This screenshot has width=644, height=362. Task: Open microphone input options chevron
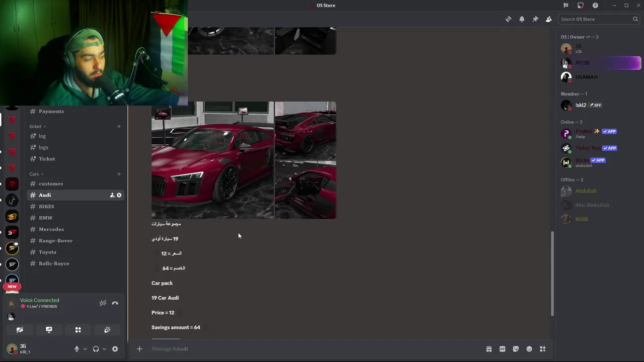[85, 349]
